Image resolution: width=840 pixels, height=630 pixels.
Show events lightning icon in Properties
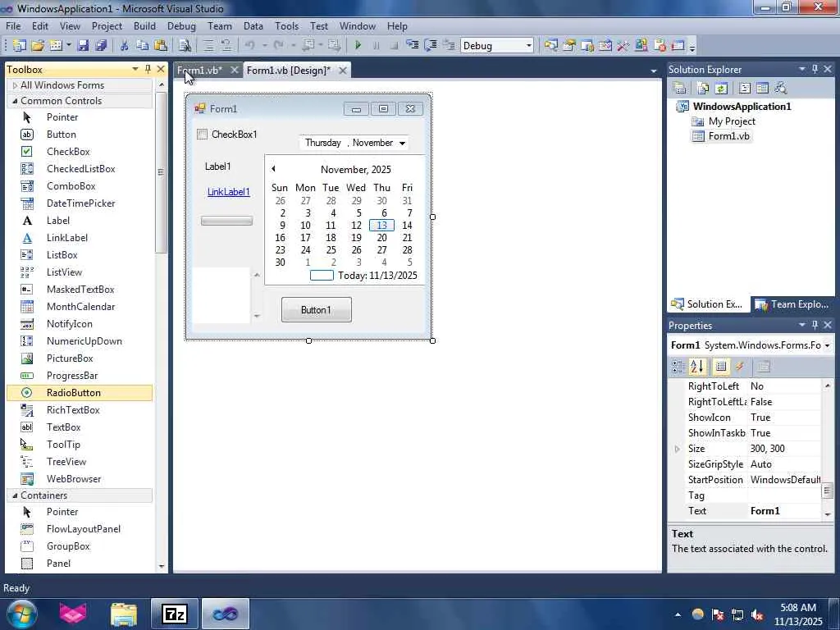740,367
